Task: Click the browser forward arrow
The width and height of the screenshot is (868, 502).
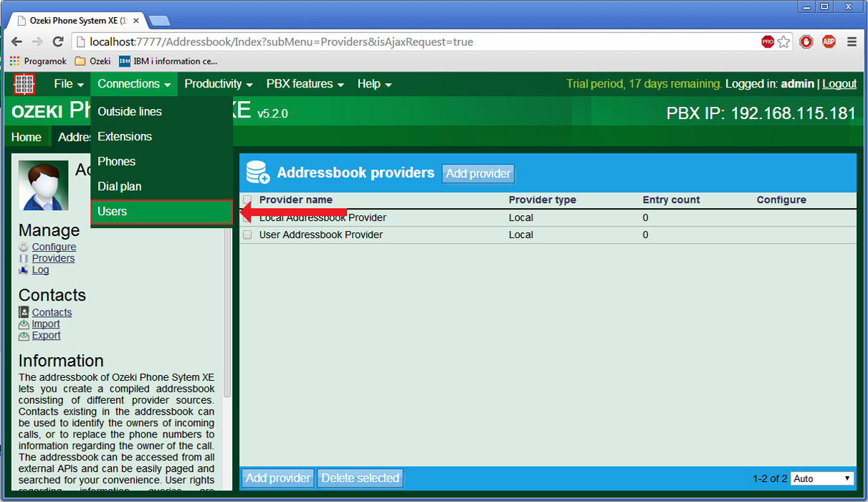Action: point(37,42)
